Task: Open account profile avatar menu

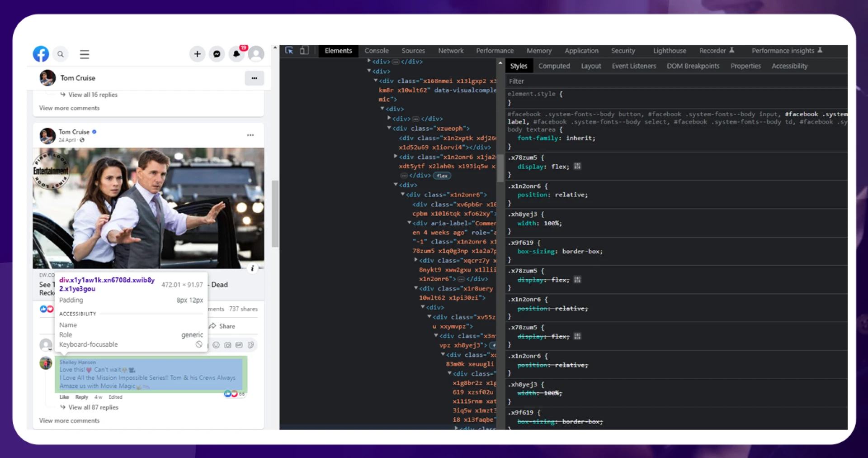Action: pyautogui.click(x=256, y=54)
